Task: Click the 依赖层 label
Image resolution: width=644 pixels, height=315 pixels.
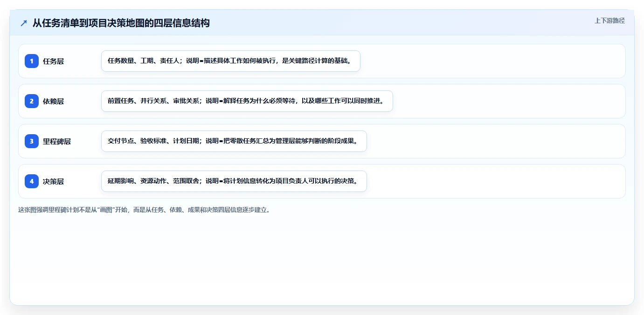Action: click(53, 101)
